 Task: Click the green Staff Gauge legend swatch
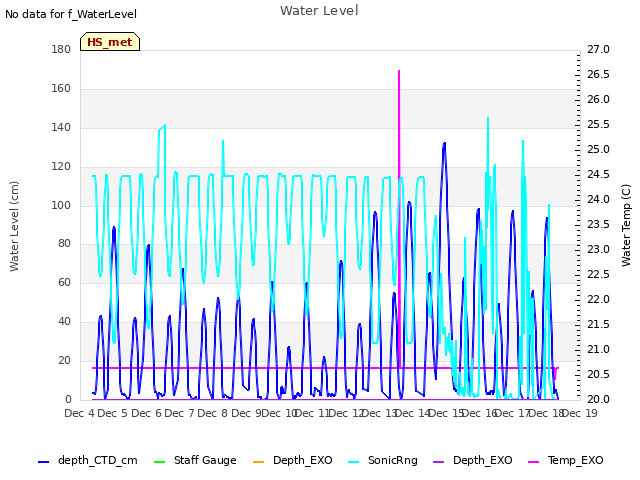tap(159, 462)
